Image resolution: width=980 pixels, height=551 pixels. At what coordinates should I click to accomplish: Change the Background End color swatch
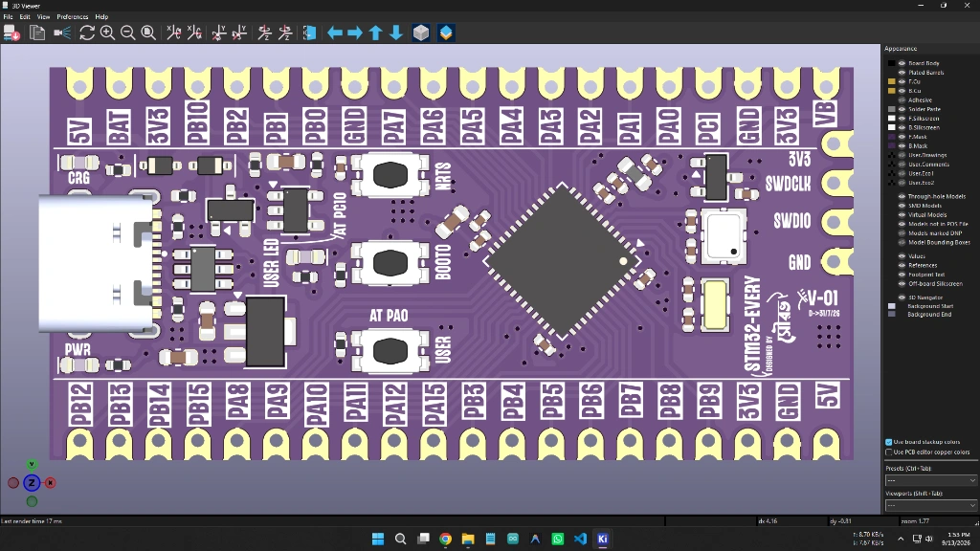click(x=892, y=314)
